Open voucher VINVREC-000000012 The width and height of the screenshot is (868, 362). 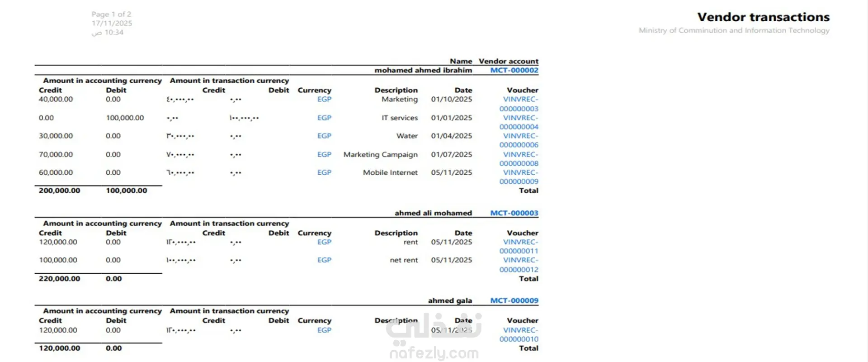click(519, 265)
